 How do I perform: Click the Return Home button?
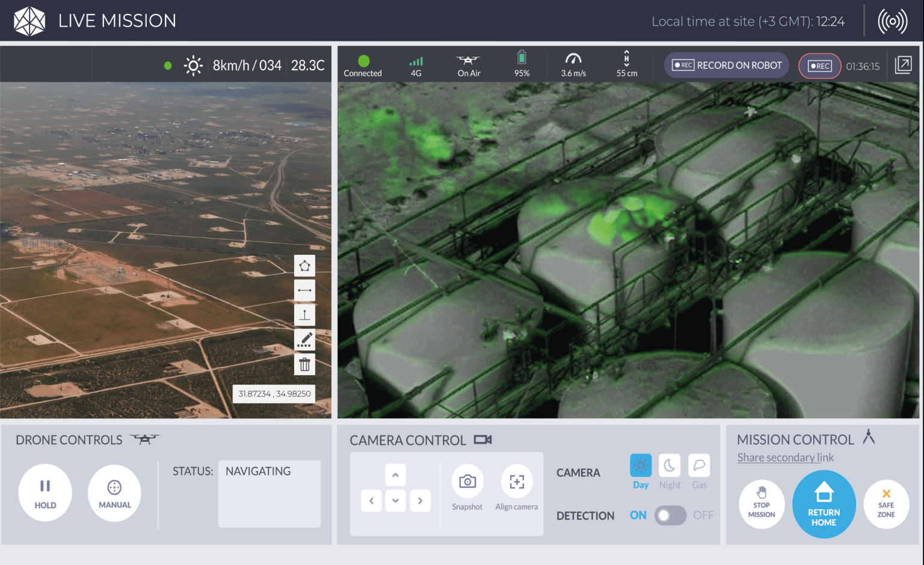coord(824,504)
